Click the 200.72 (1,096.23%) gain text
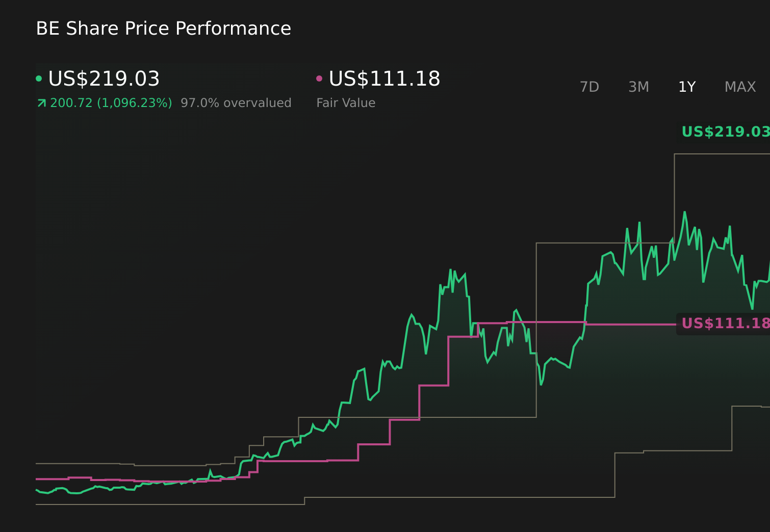This screenshot has width=770, height=532. click(111, 103)
